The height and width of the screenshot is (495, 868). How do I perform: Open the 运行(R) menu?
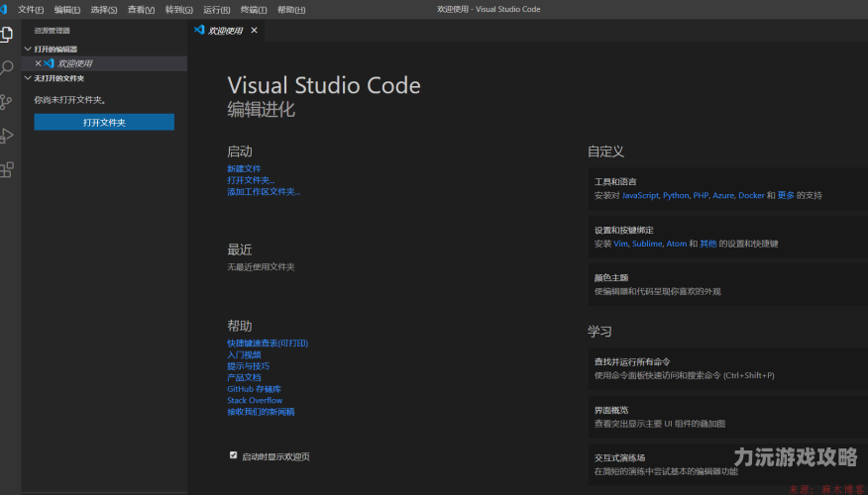(216, 9)
